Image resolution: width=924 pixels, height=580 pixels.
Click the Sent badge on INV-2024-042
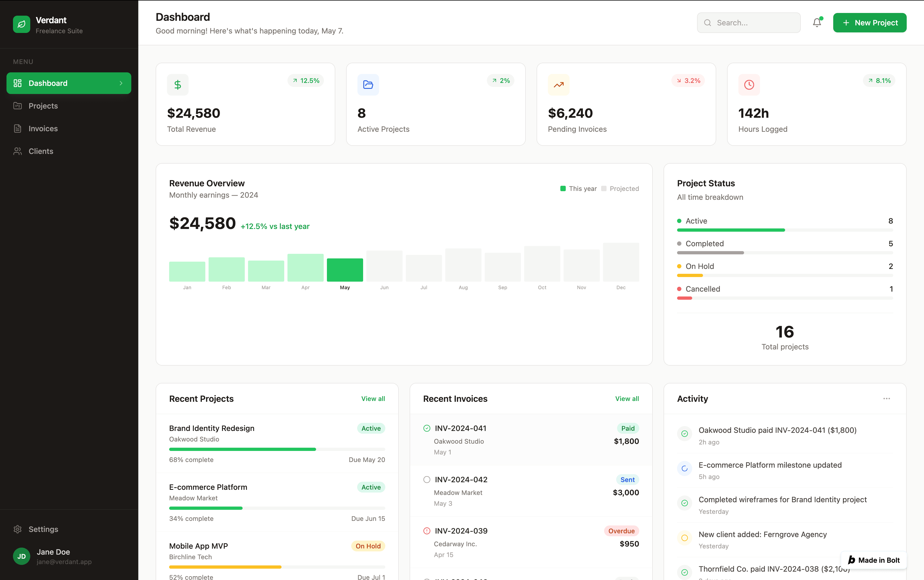627,480
